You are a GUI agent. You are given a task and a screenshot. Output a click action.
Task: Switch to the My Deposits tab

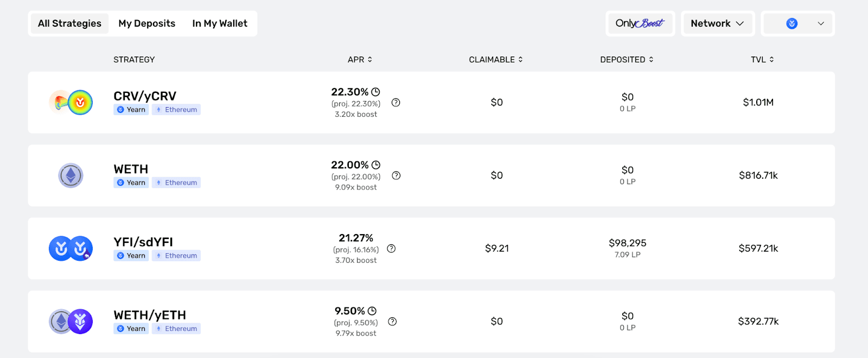[x=147, y=23]
